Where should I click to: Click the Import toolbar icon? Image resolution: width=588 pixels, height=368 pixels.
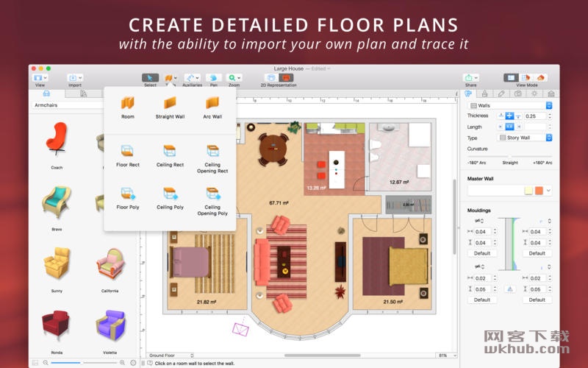[73, 78]
